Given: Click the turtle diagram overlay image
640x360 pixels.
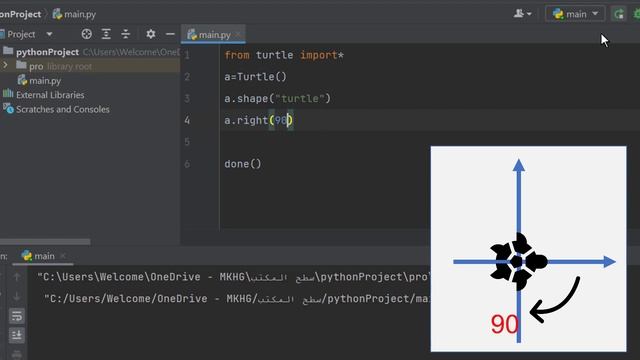Looking at the screenshot, I should tap(528, 249).
